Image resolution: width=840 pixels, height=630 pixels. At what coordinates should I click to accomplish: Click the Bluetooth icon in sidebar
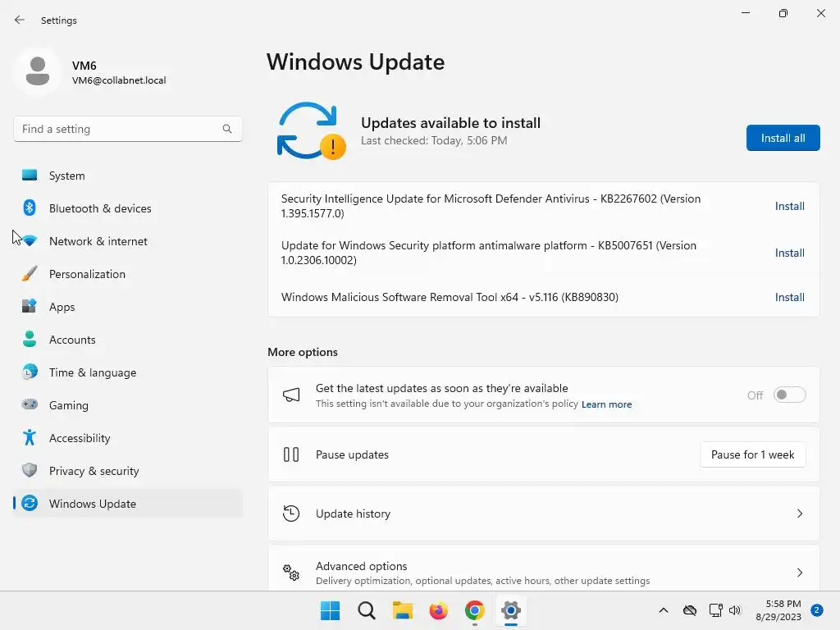pos(30,208)
